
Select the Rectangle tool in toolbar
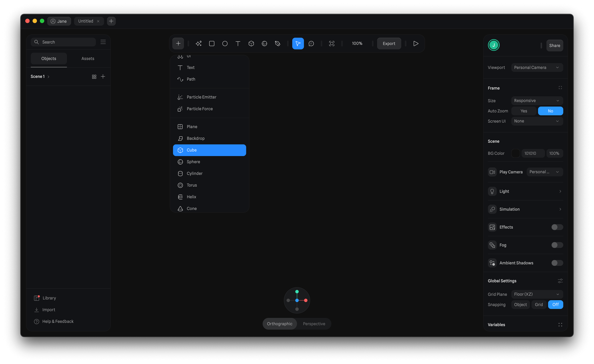point(212,44)
